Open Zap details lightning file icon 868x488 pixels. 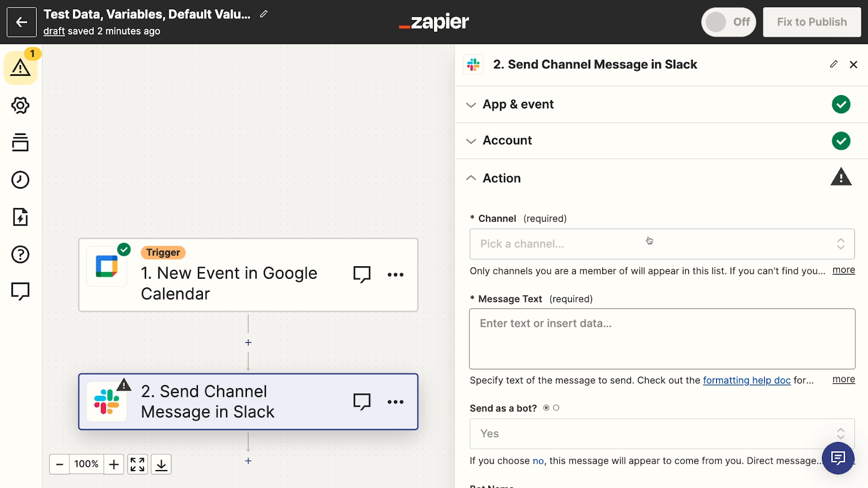pos(21,217)
